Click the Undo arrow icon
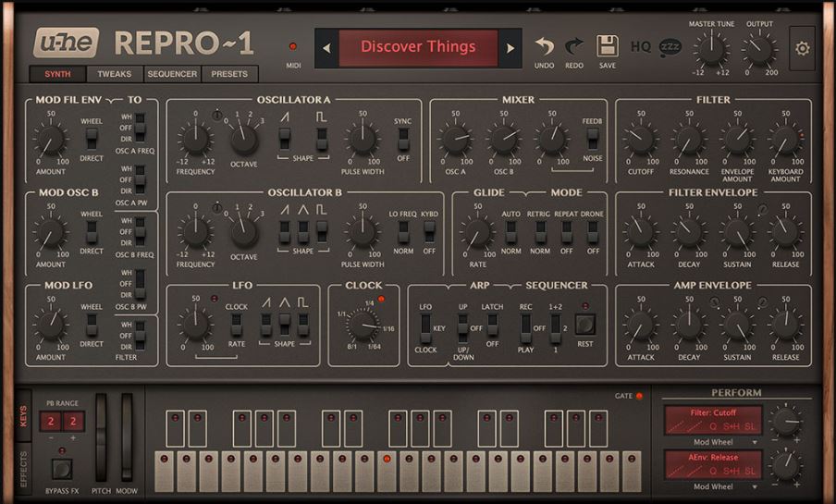The width and height of the screenshot is (836, 504). click(544, 46)
